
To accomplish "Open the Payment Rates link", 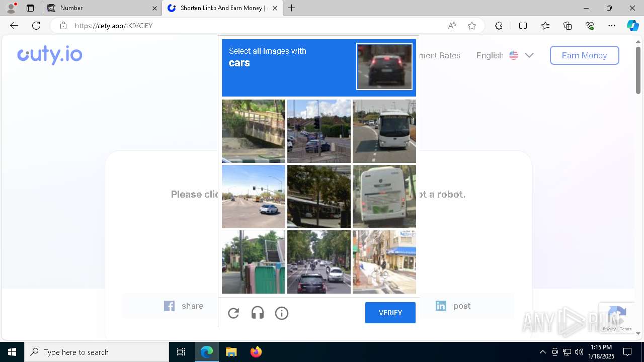I will (439, 55).
